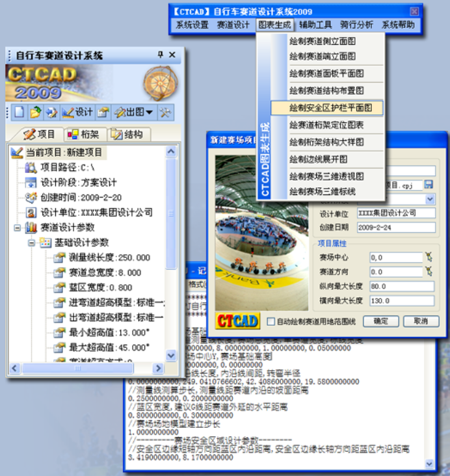Click pick-point icon beside 赛场中心
Image resolution: width=450 pixels, height=476 pixels.
pos(429,257)
